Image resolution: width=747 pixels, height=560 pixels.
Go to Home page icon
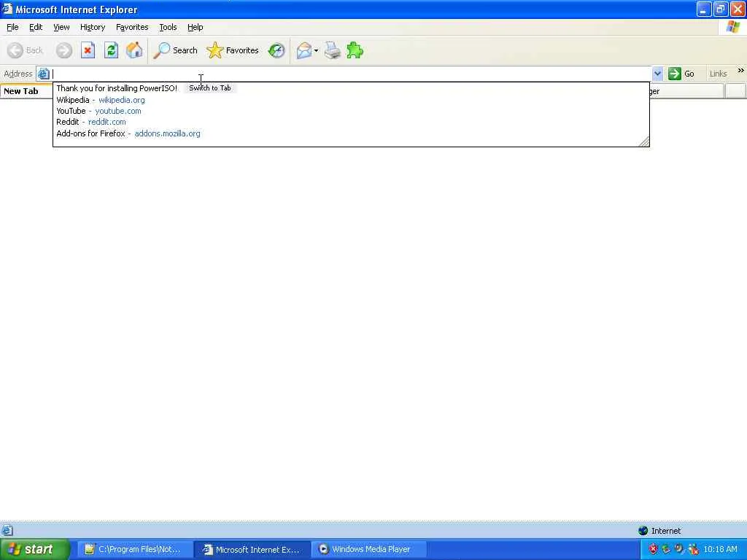click(134, 50)
